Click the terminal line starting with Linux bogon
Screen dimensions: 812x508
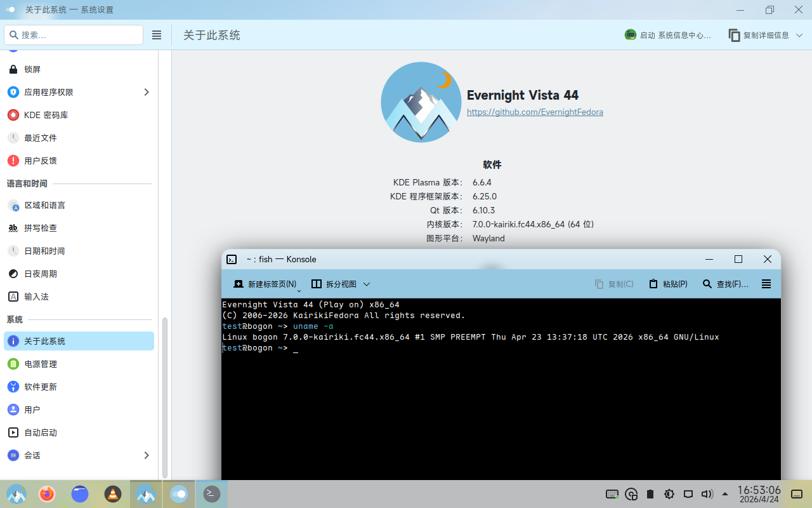pos(471,337)
